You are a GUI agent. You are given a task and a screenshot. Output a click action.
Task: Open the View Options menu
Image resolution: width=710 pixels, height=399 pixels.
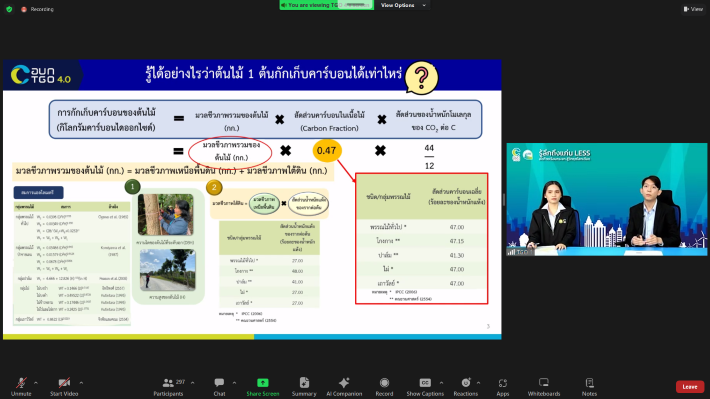pos(403,5)
